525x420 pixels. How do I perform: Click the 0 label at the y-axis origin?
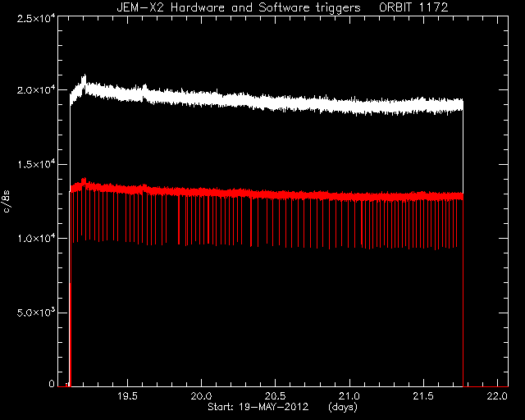[51, 383]
